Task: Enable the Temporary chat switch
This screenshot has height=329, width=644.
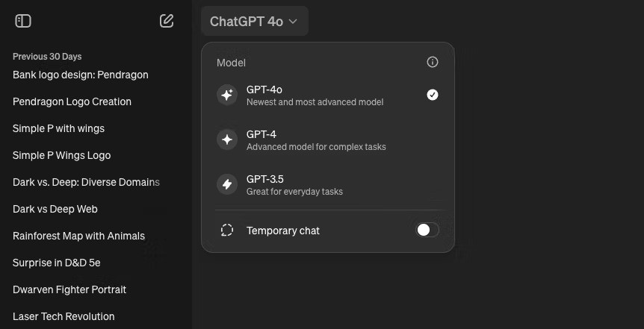Action: [x=427, y=230]
